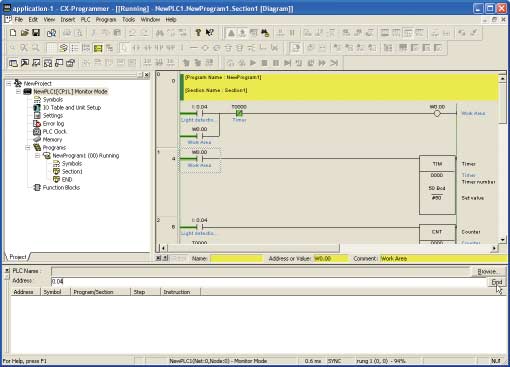Select the T0000 timer contact

[x=239, y=113]
